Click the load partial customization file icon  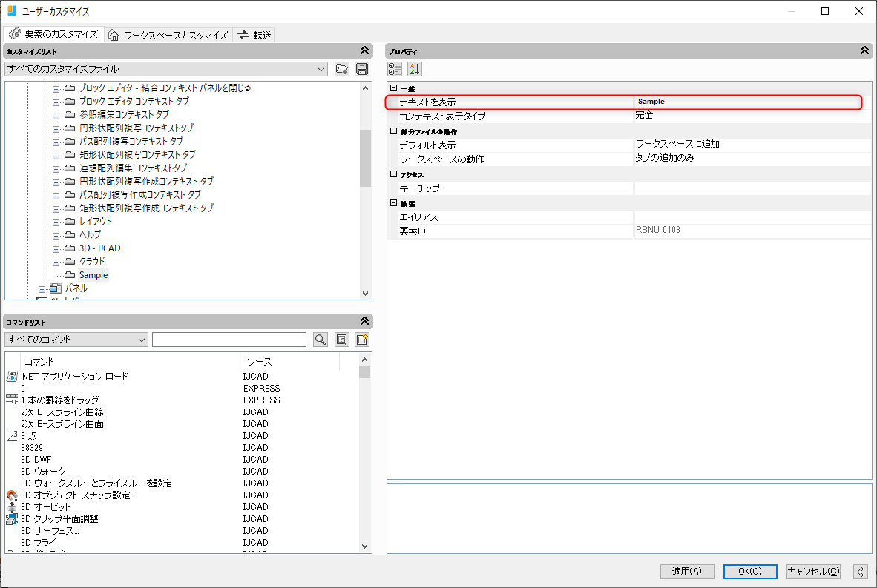(342, 69)
